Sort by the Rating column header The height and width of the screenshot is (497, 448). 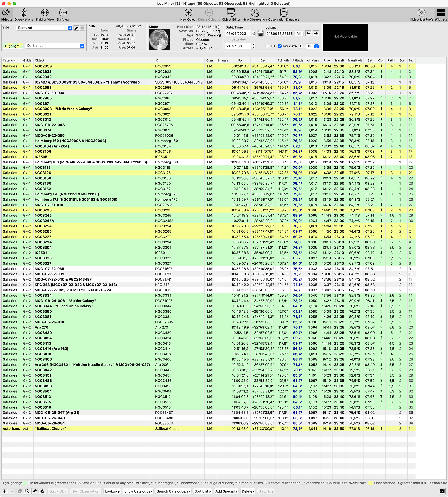[392, 60]
